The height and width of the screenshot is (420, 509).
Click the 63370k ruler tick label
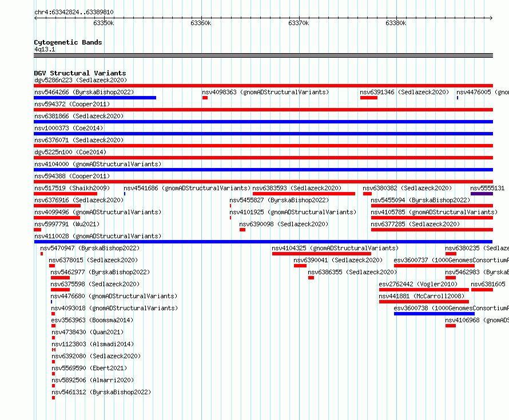[x=299, y=23]
